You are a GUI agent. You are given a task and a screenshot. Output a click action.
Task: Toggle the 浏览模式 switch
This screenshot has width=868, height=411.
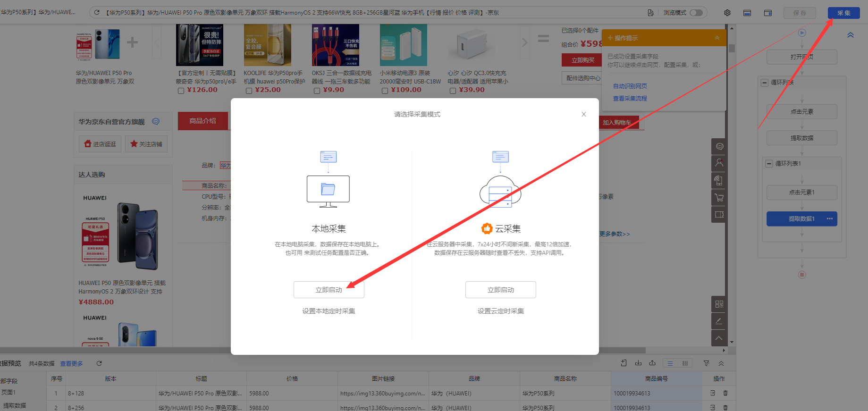click(696, 13)
